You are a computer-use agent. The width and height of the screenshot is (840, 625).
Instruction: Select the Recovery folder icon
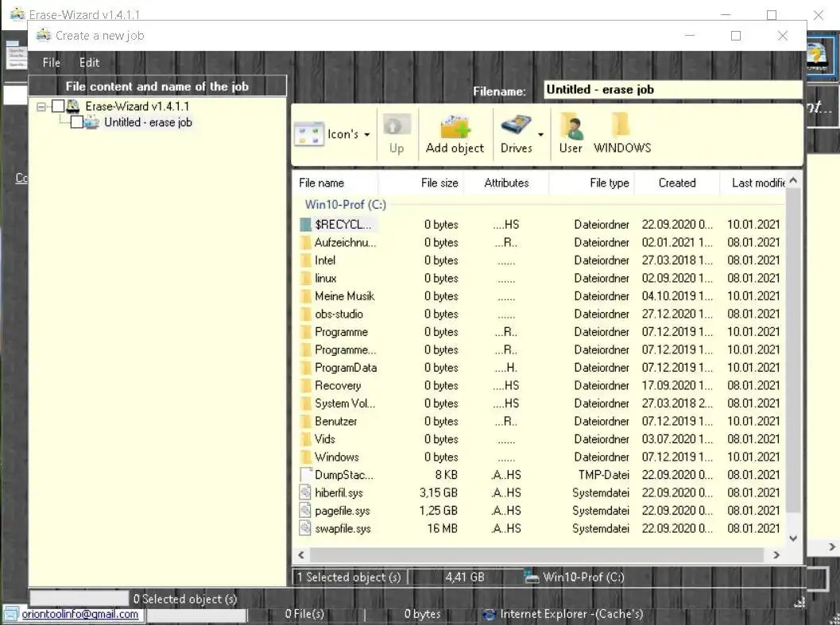[x=305, y=386]
